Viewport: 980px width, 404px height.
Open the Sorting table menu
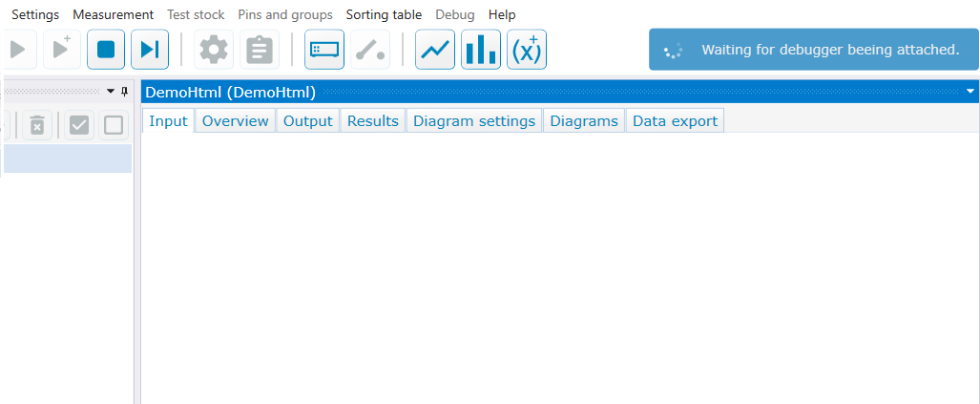[384, 14]
